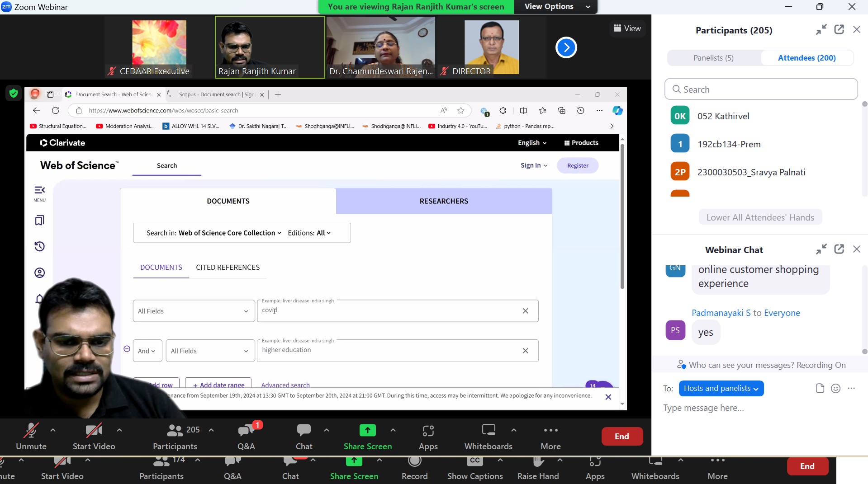Click the emoji smiley icon in chat
Viewport: 868px width, 484px height.
[x=835, y=389]
